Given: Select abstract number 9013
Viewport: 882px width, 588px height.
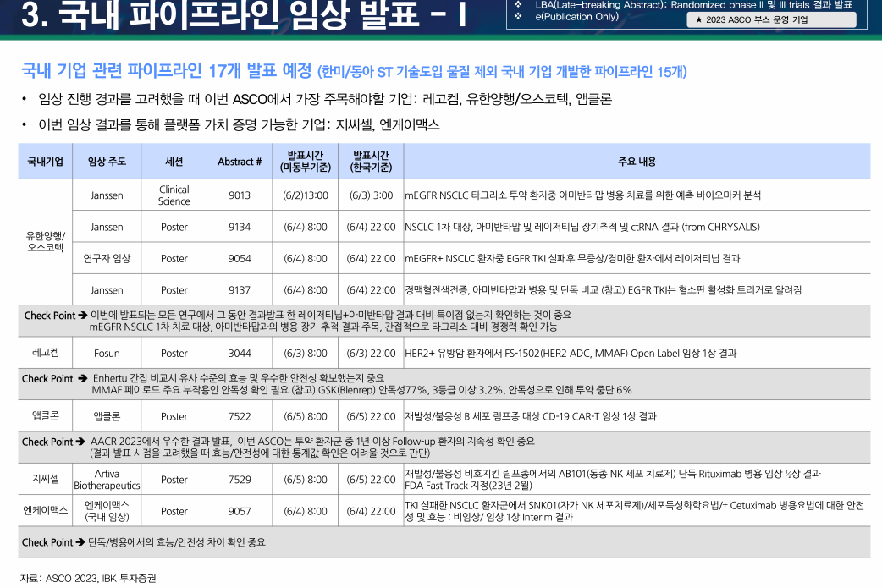Looking at the screenshot, I should (240, 195).
